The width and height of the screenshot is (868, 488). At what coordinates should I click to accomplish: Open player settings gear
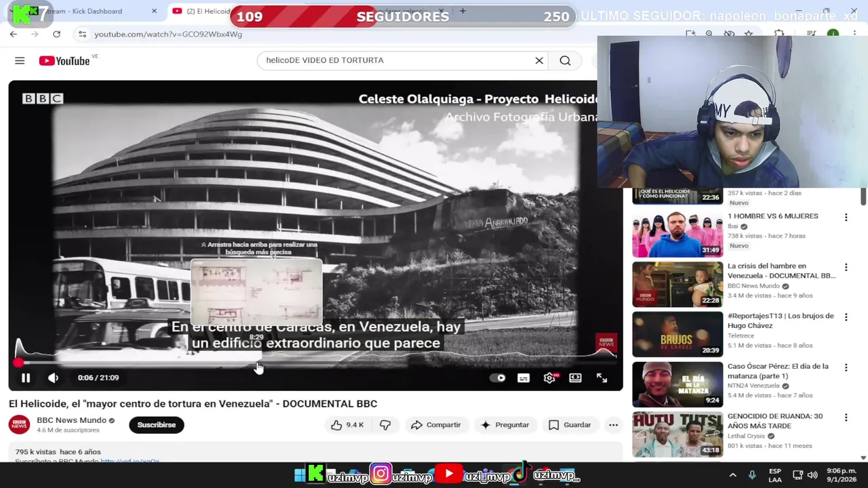(x=549, y=378)
